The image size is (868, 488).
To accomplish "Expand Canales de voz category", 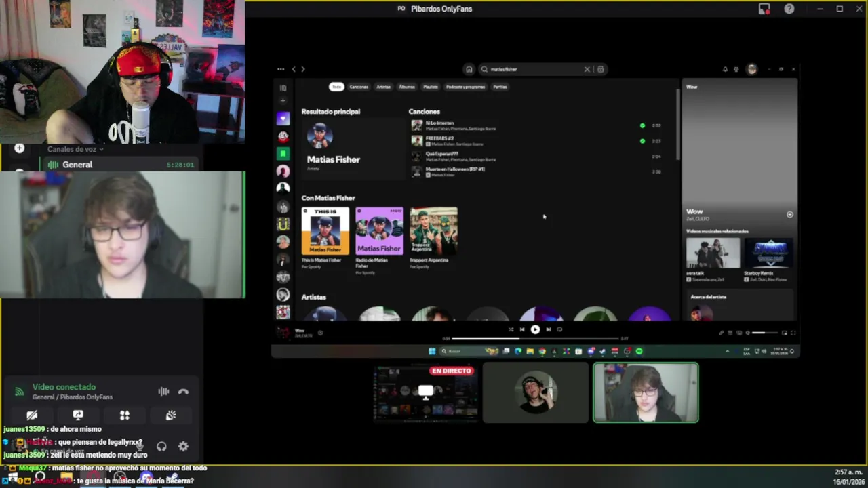I will 75,149.
